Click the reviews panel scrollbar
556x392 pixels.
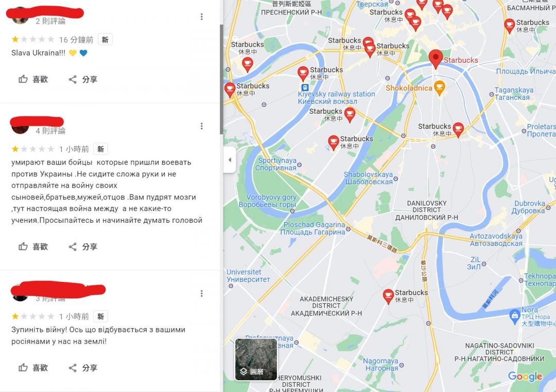221,79
